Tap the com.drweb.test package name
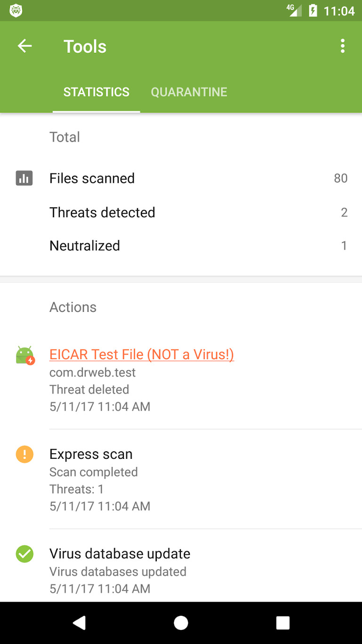The image size is (362, 644). pos(93,373)
